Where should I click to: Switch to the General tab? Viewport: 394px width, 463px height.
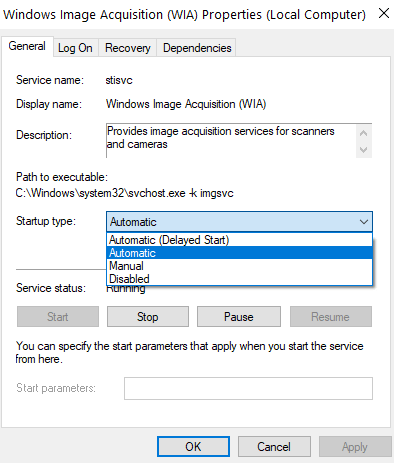coord(27,46)
